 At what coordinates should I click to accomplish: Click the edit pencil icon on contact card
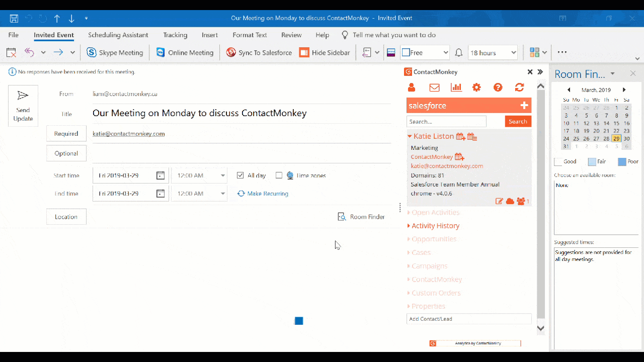pos(499,201)
